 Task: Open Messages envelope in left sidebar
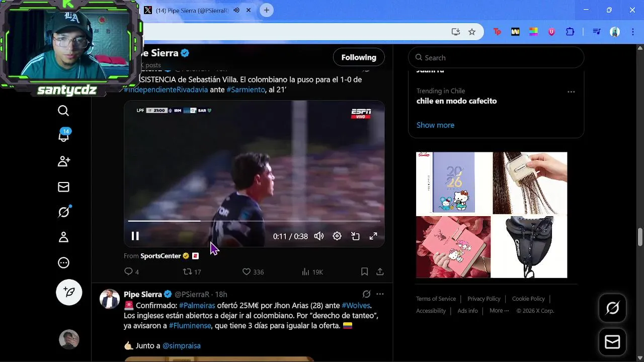(63, 187)
